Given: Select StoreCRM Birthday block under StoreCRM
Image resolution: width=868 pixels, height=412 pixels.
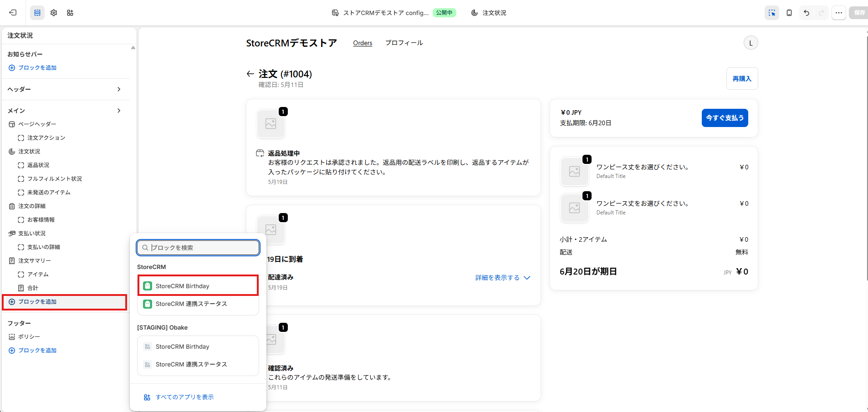Looking at the screenshot, I should coord(198,286).
